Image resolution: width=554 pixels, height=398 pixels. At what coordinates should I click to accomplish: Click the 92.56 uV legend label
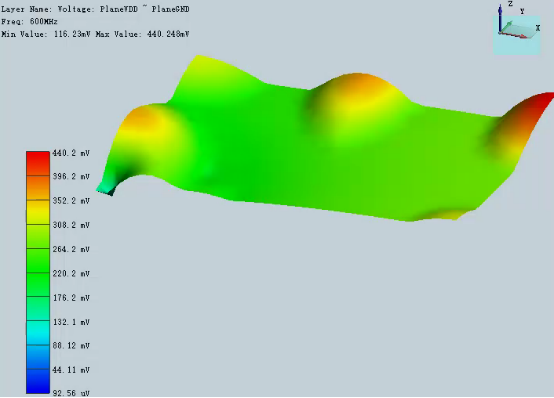pos(71,393)
